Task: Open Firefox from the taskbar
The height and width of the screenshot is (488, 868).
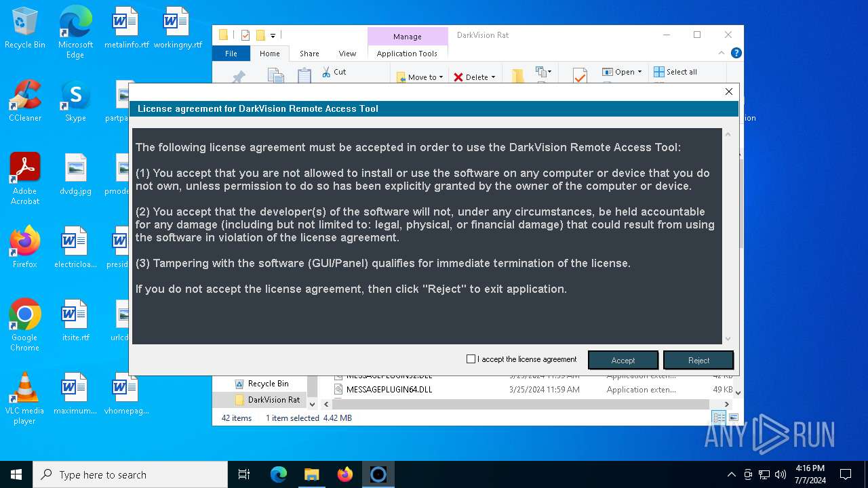Action: coord(345,474)
